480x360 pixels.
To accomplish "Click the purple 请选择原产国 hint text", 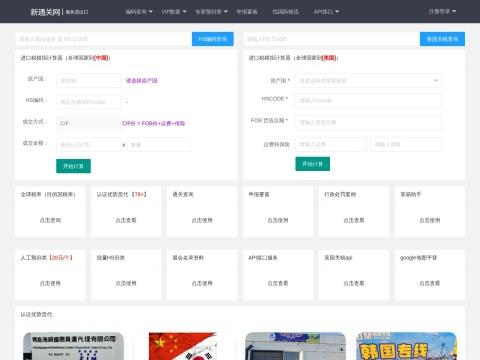I will pos(141,80).
